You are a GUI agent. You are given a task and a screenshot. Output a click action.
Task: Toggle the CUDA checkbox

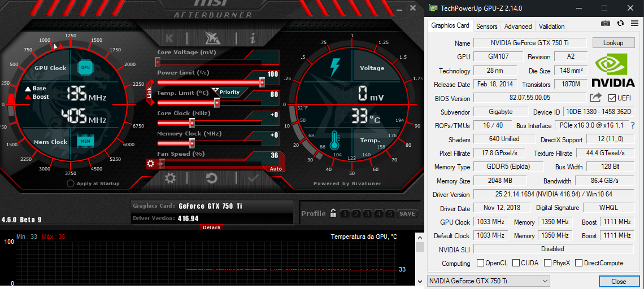516,262
